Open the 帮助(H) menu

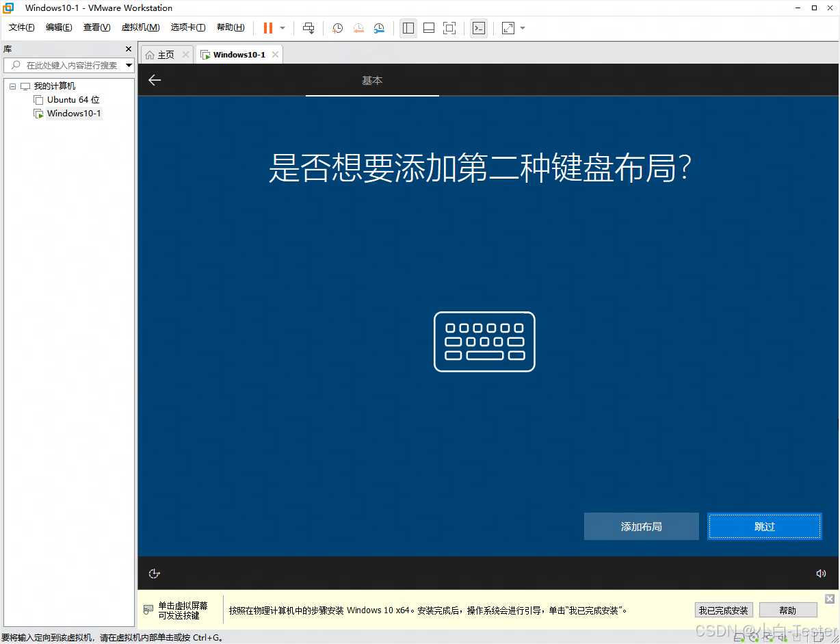click(x=231, y=27)
